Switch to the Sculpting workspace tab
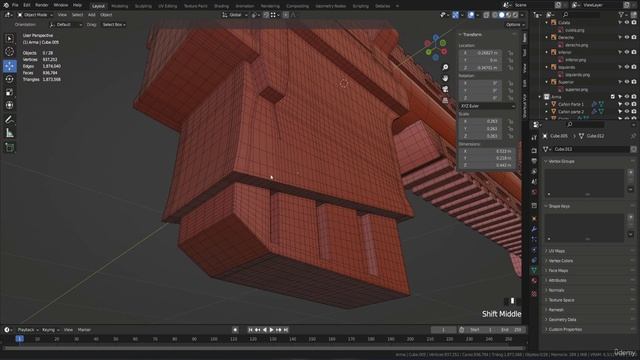This screenshot has height=360, width=640. pos(143,6)
